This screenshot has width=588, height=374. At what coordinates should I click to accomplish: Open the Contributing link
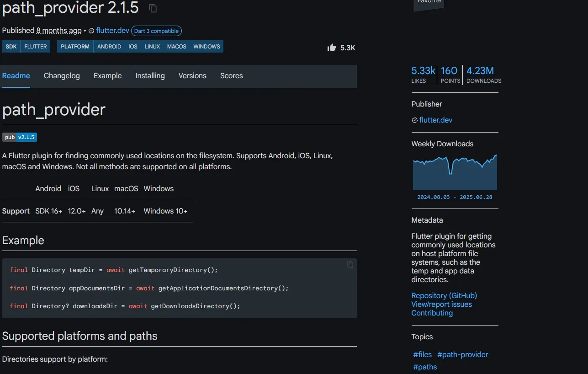(x=432, y=313)
